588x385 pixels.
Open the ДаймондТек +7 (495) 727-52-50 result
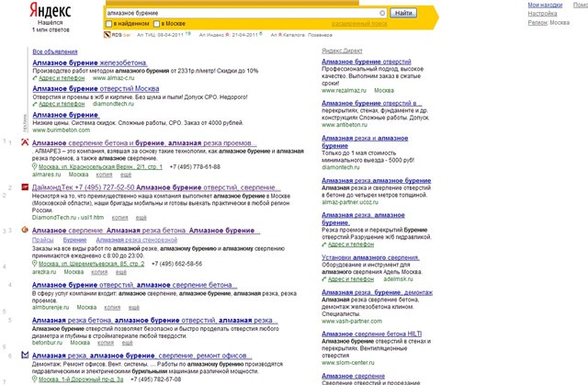tap(156, 187)
